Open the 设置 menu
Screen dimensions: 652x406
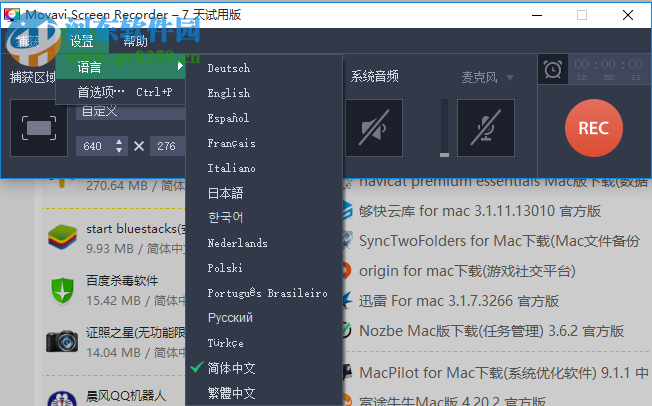[82, 41]
